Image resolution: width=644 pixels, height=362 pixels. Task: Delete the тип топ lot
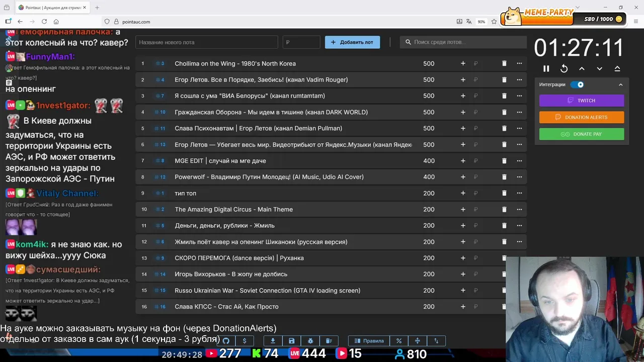tap(504, 193)
